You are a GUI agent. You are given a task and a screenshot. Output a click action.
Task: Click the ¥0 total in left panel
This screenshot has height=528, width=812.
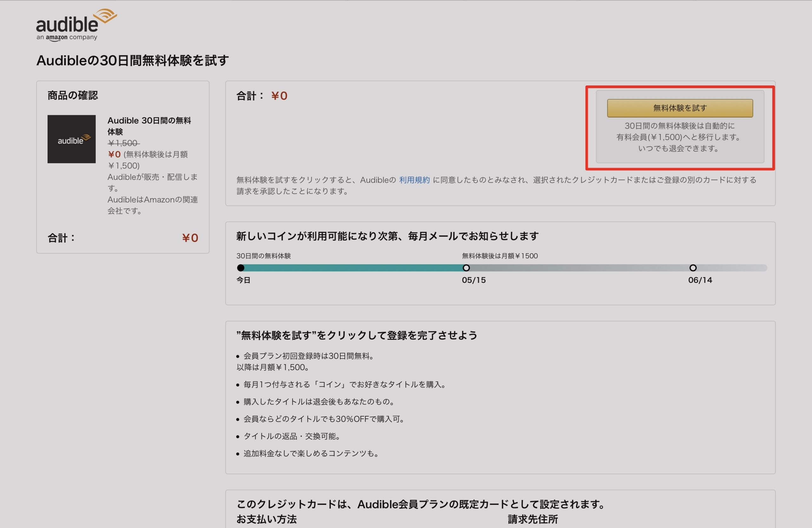point(190,238)
